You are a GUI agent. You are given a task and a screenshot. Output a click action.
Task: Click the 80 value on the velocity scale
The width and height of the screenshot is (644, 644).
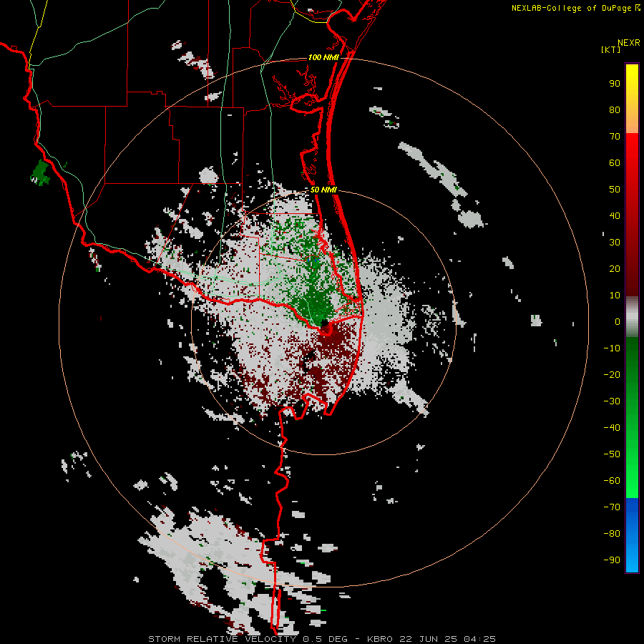click(615, 110)
